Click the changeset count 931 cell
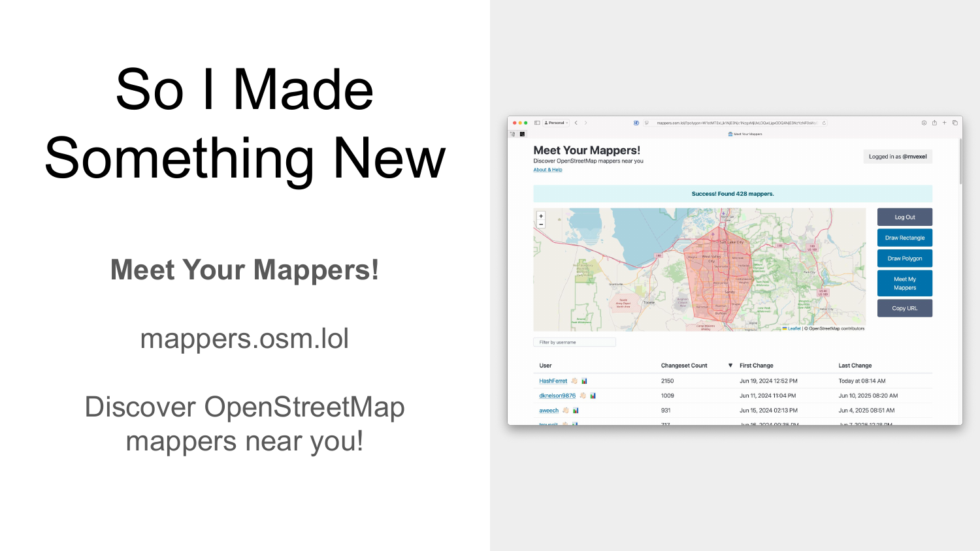Screen dimensions: 980x551 click(x=666, y=411)
